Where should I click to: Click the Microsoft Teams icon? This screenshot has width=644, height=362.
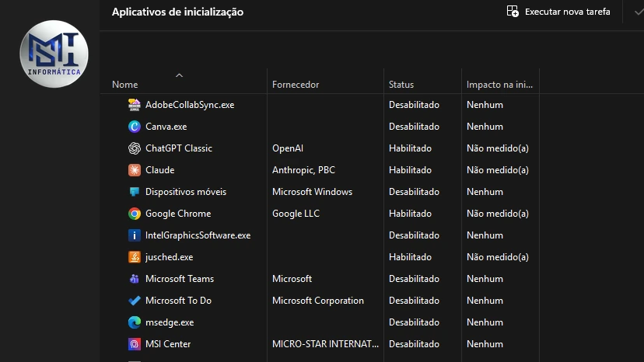tap(135, 279)
